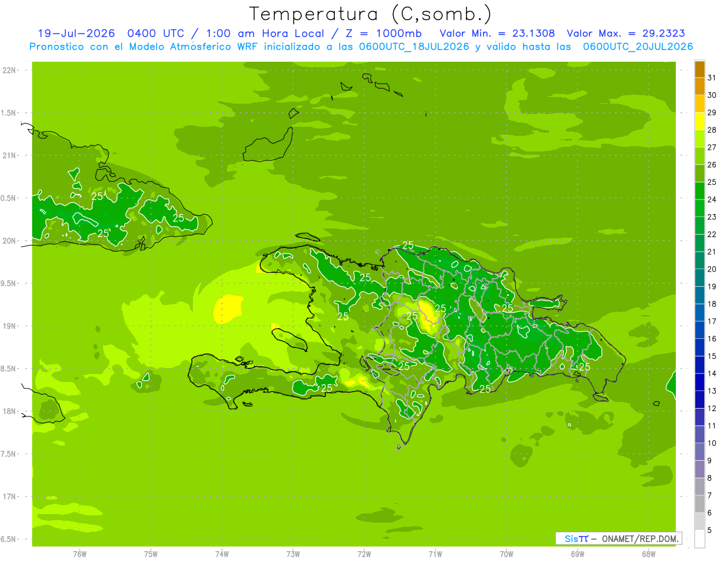The width and height of the screenshot is (728, 562).
Task: Click the "0600UTC_18JUL2026" initialization time
Action: tap(414, 47)
